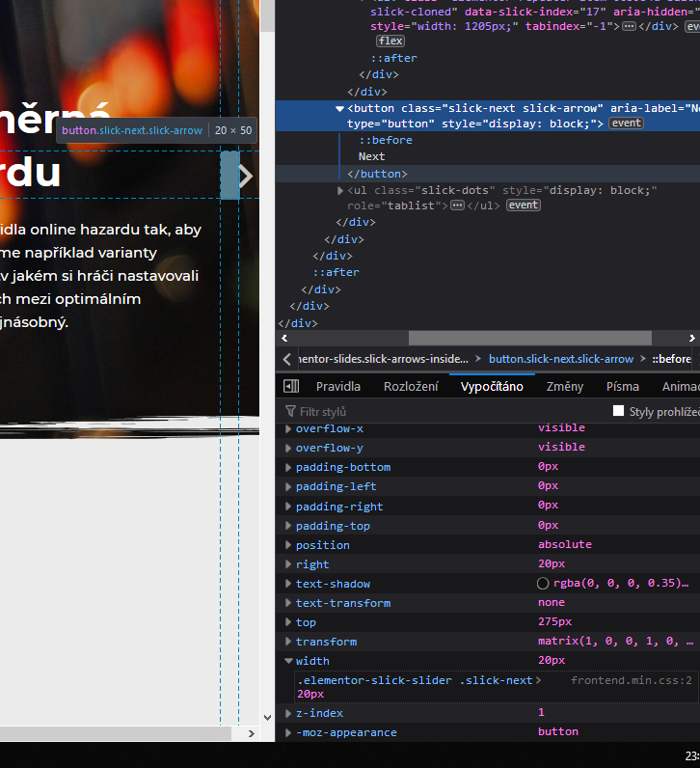Open the Písma tab

[623, 387]
